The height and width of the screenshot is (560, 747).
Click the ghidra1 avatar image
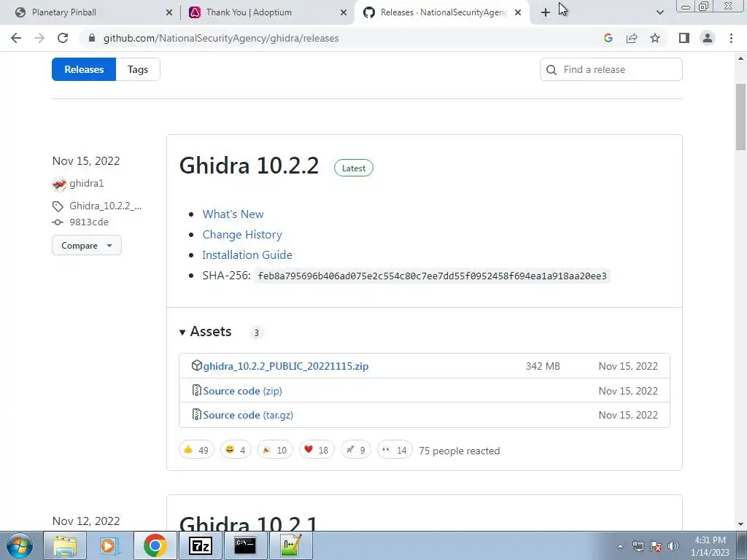point(59,184)
